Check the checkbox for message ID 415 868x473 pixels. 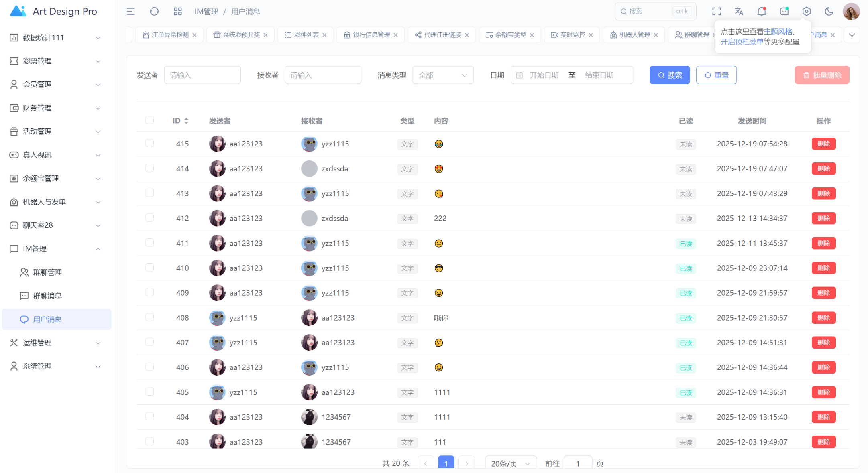click(150, 143)
